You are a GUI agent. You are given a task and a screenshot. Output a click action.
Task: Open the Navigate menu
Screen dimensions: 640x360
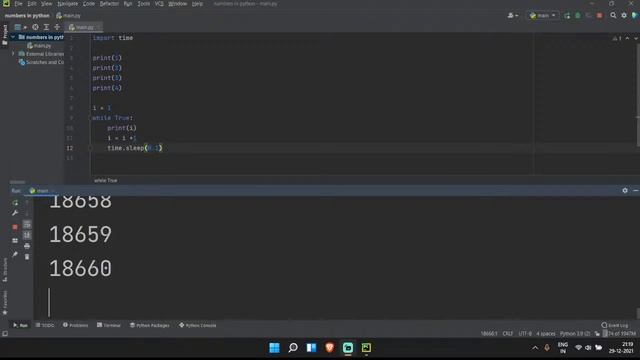click(x=67, y=4)
